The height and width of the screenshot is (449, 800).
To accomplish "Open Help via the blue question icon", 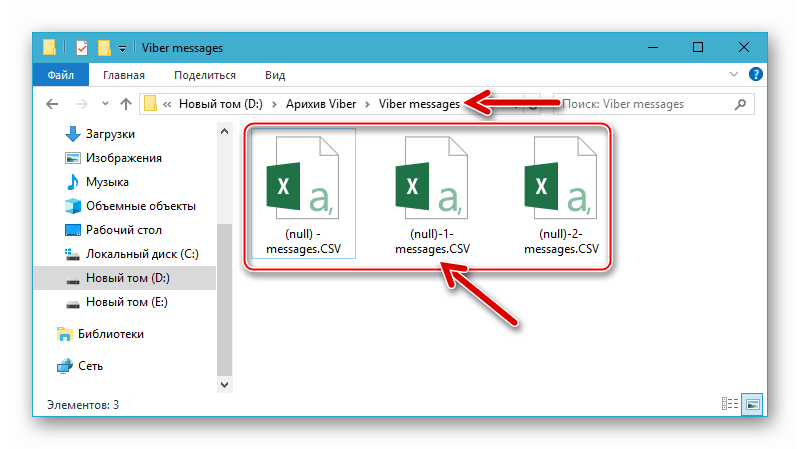I will [x=756, y=74].
